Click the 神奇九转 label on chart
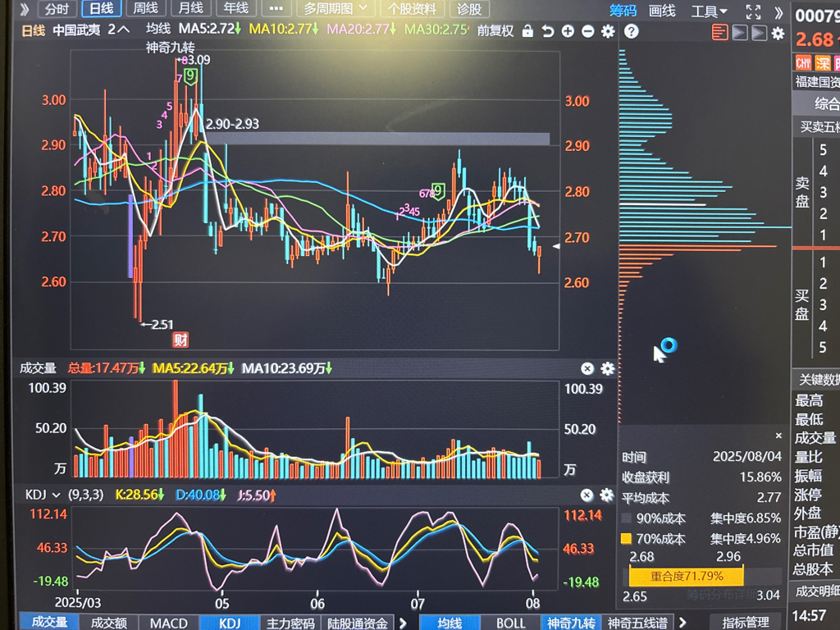The height and width of the screenshot is (630, 840). [x=171, y=47]
